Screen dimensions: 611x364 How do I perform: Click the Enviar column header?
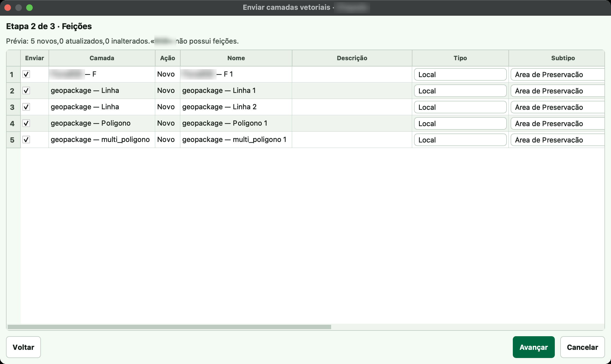pyautogui.click(x=35, y=58)
